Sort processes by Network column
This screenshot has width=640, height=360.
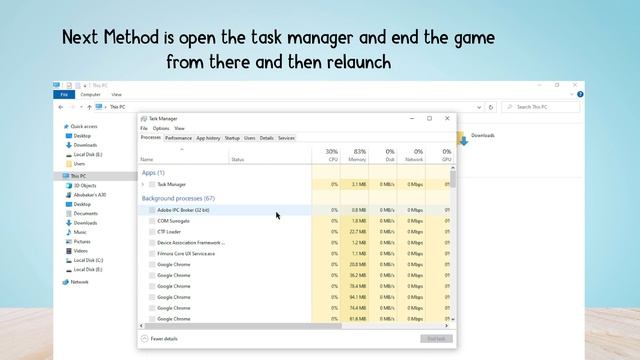coord(411,155)
